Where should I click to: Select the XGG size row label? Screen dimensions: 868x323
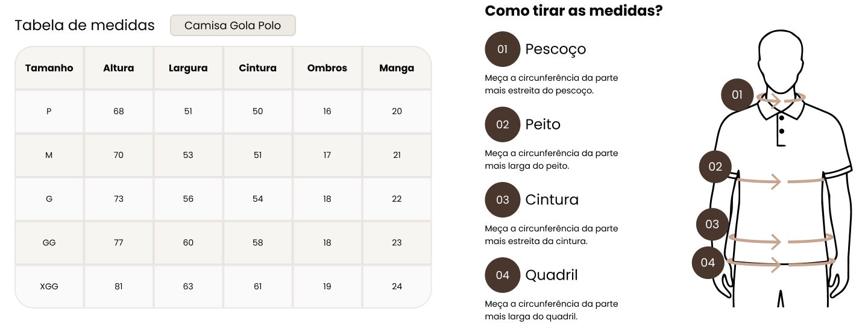coord(49,286)
